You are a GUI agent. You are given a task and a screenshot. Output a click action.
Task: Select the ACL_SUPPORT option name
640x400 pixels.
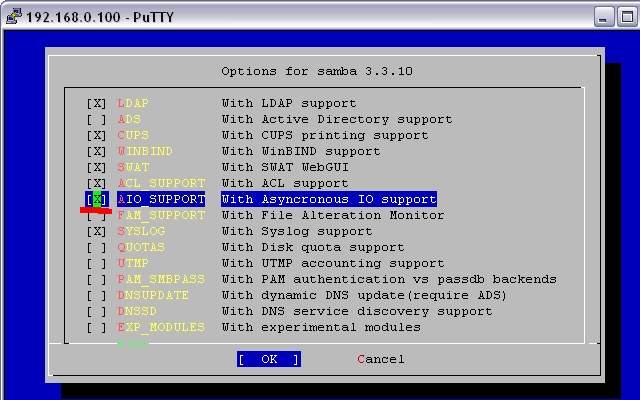pos(161,183)
